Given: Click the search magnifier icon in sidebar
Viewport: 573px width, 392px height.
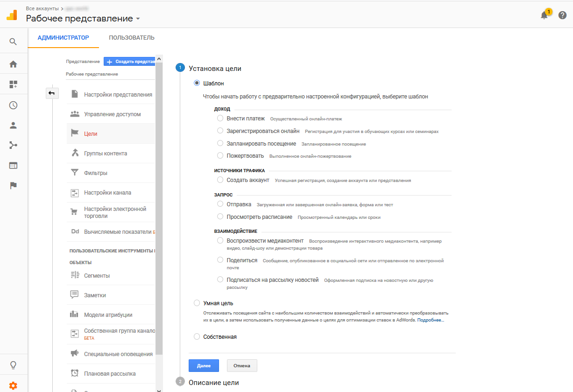Looking at the screenshot, I should tap(13, 42).
